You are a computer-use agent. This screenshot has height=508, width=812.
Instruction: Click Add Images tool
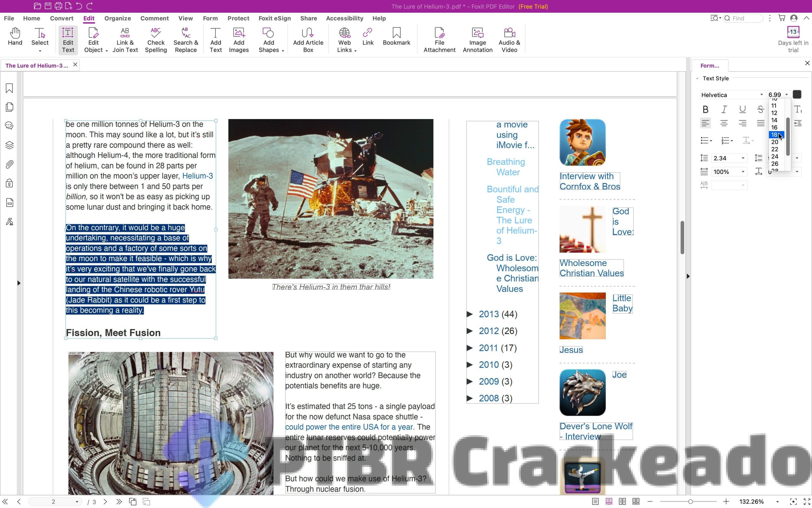point(239,40)
